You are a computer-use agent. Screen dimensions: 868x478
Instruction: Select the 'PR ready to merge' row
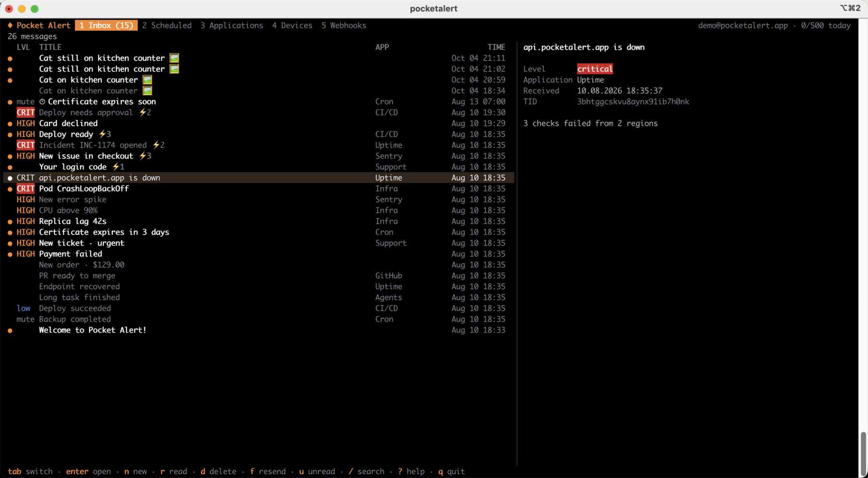258,276
